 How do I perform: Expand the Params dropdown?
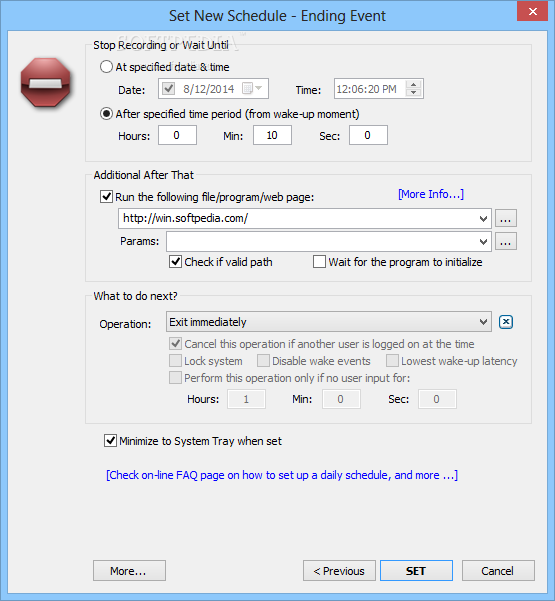[x=483, y=241]
